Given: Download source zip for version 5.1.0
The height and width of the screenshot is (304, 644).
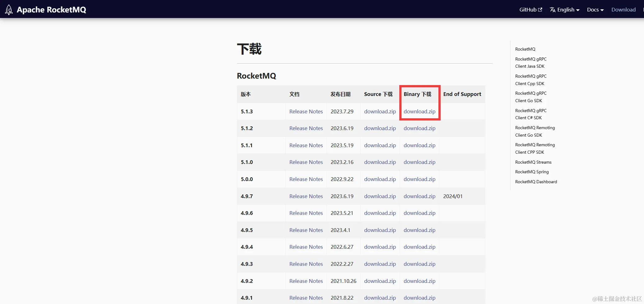Looking at the screenshot, I should 380,162.
